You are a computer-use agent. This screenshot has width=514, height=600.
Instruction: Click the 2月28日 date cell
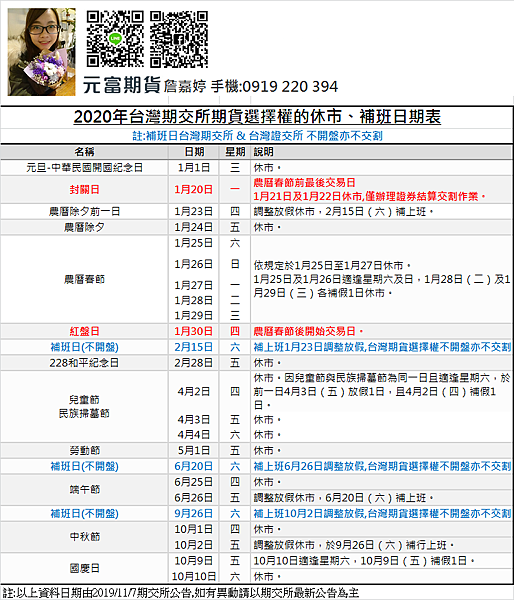click(x=194, y=363)
